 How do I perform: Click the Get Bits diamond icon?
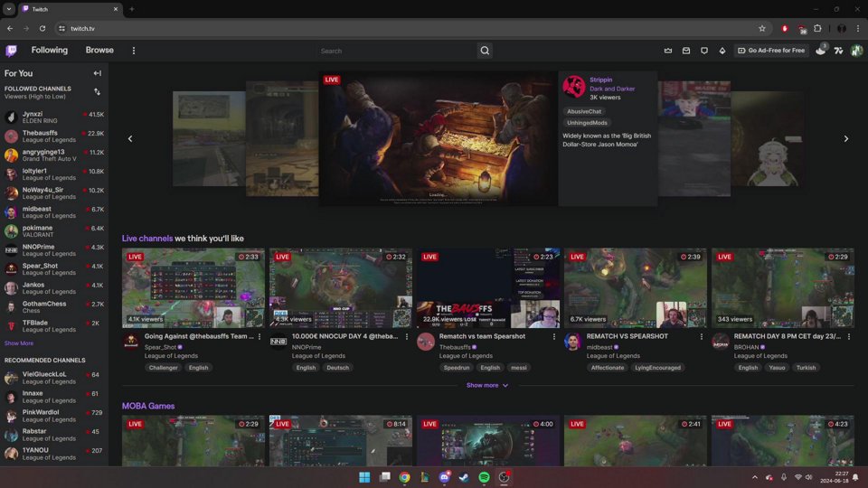722,51
